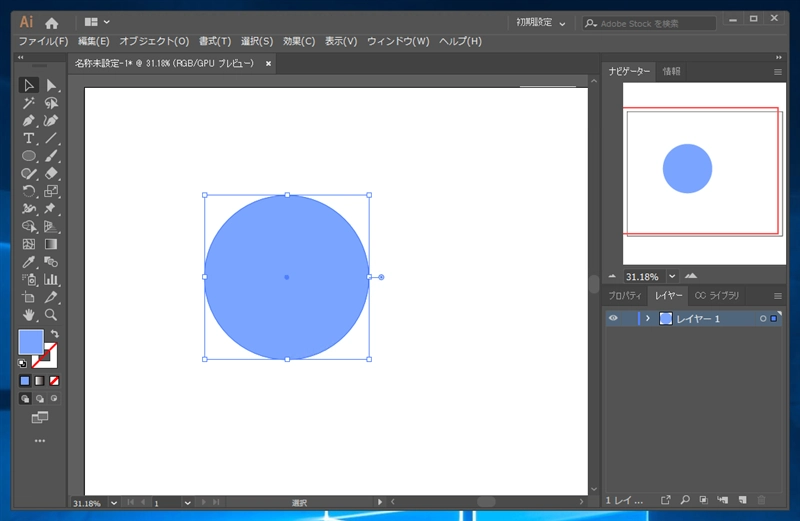The height and width of the screenshot is (521, 800).
Task: Enable Draw Normal mode
Action: pos(24,399)
